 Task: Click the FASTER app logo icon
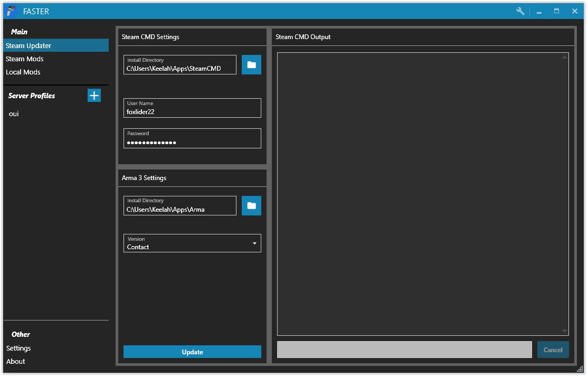click(12, 11)
